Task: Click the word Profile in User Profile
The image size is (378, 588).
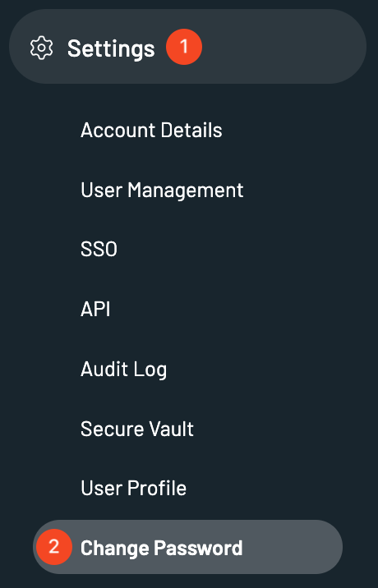Action: tap(157, 488)
